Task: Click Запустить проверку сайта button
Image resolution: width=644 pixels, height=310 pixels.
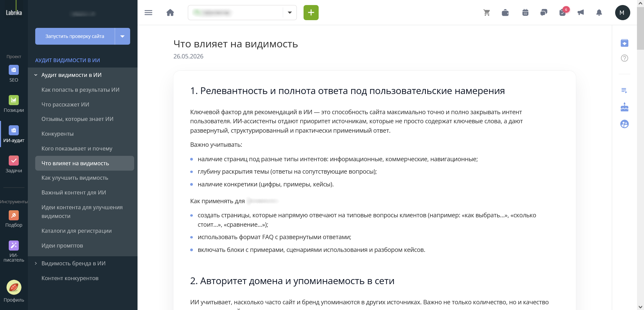Action: [x=75, y=36]
